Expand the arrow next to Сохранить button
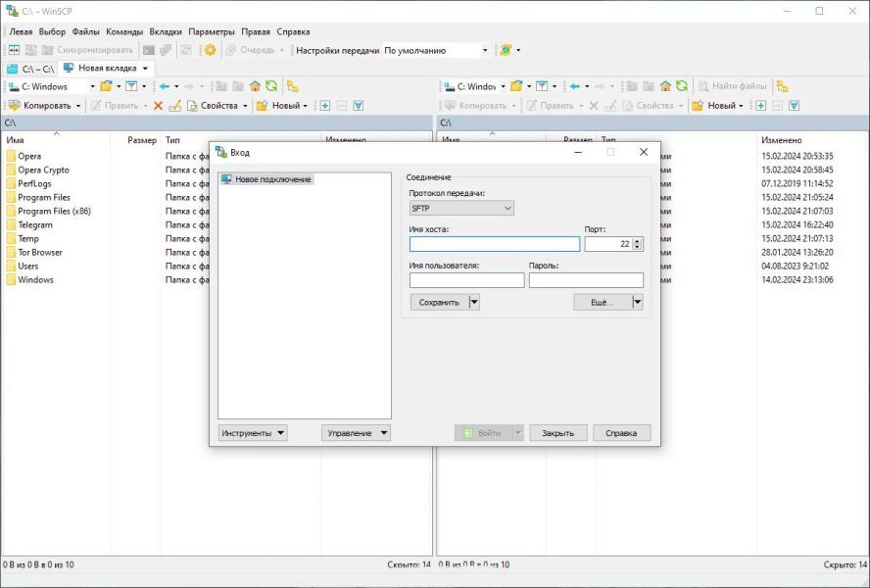870x588 pixels. (474, 302)
